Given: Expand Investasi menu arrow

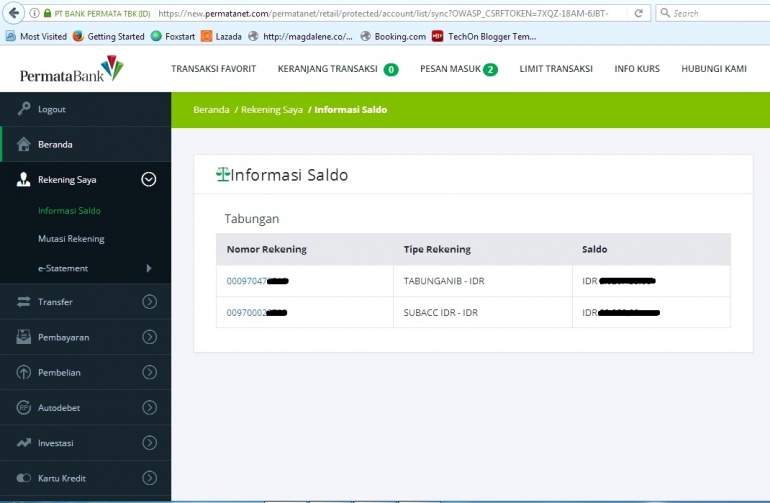Looking at the screenshot, I should [x=150, y=443].
